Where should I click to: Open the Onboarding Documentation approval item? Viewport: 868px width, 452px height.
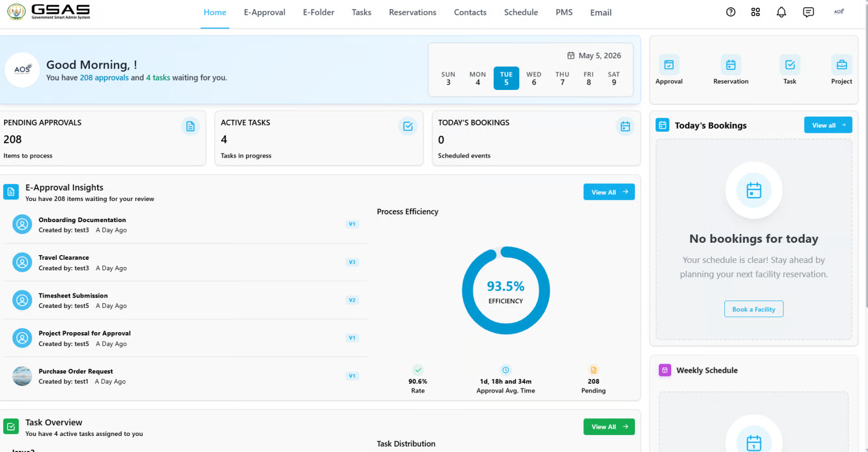click(185, 225)
